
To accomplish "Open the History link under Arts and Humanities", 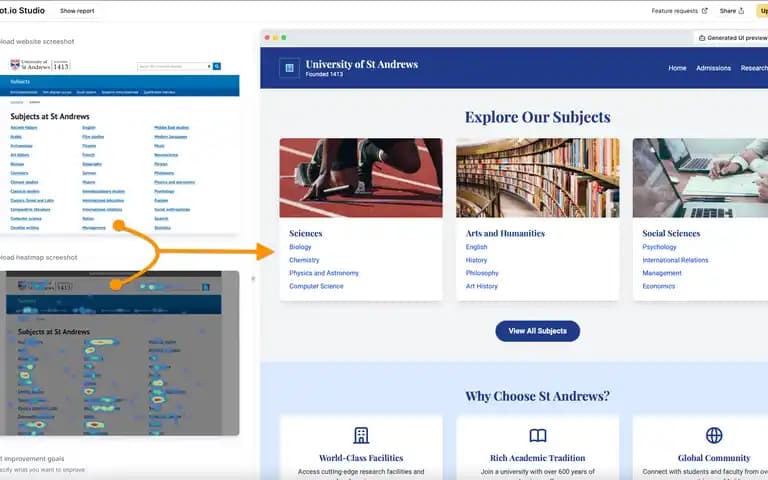I will point(476,260).
